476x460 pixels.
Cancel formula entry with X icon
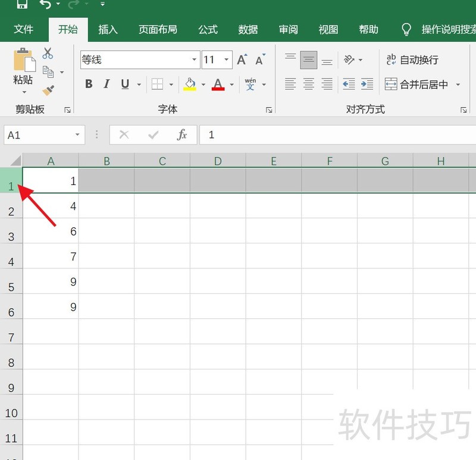point(124,134)
